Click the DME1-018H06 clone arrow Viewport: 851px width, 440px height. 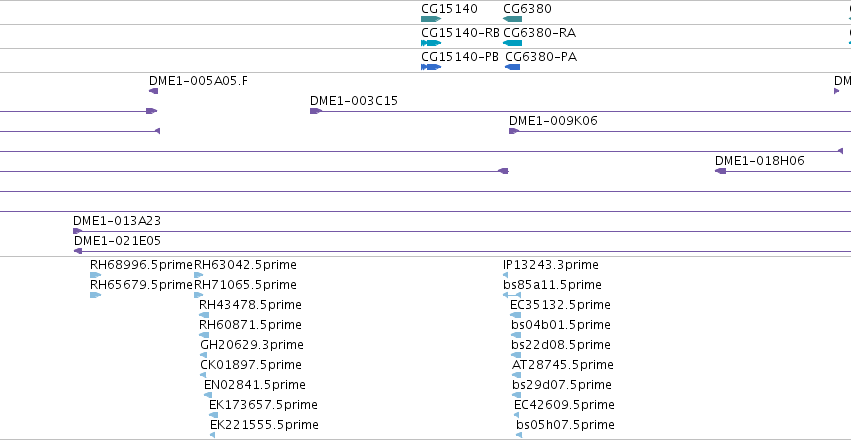(721, 171)
